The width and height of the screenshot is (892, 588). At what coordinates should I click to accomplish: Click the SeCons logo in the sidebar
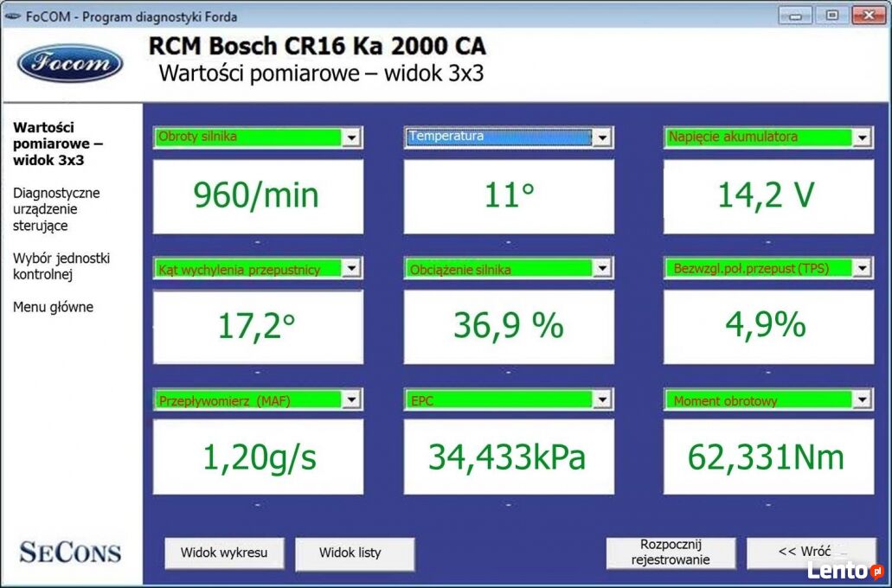click(x=70, y=553)
